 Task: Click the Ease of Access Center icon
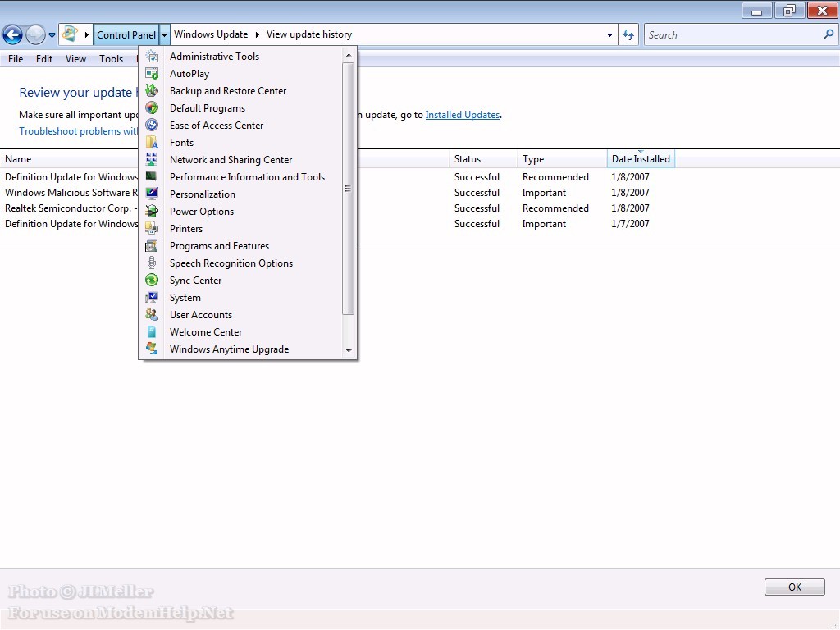pyautogui.click(x=152, y=126)
